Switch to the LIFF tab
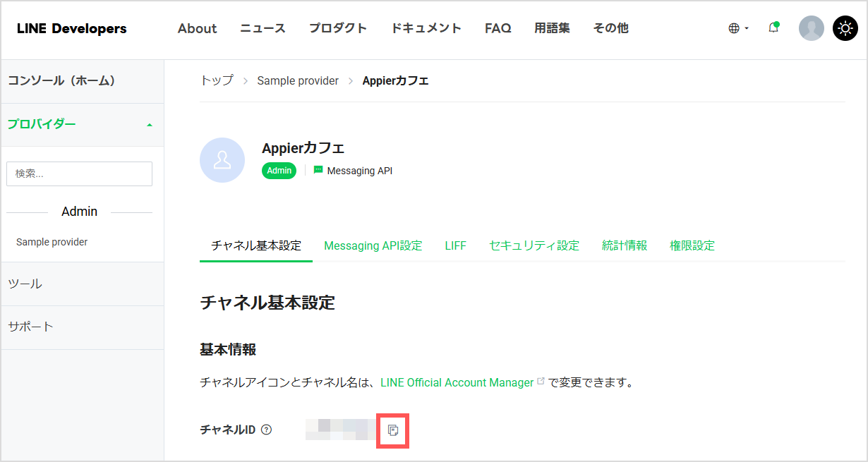The width and height of the screenshot is (868, 462). click(x=456, y=245)
